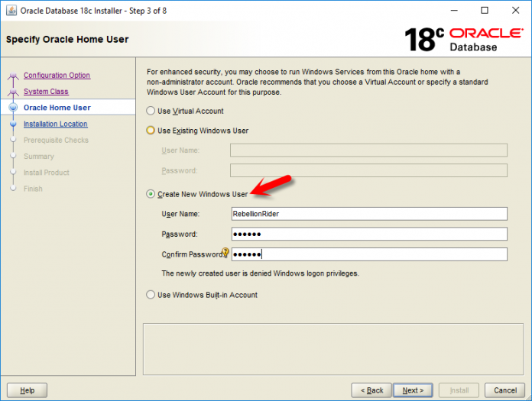Jump to Installation Location step
This screenshot has height=401, width=532.
pyautogui.click(x=55, y=124)
